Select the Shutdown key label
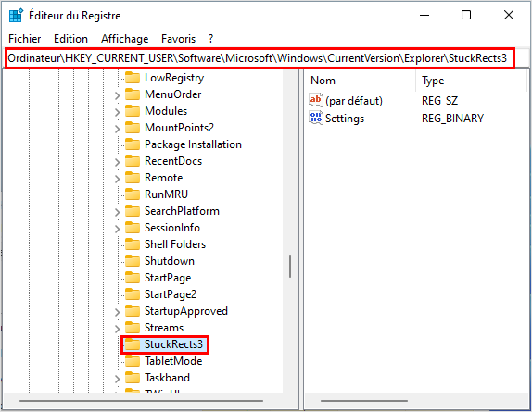This screenshot has height=412, width=532. point(170,261)
